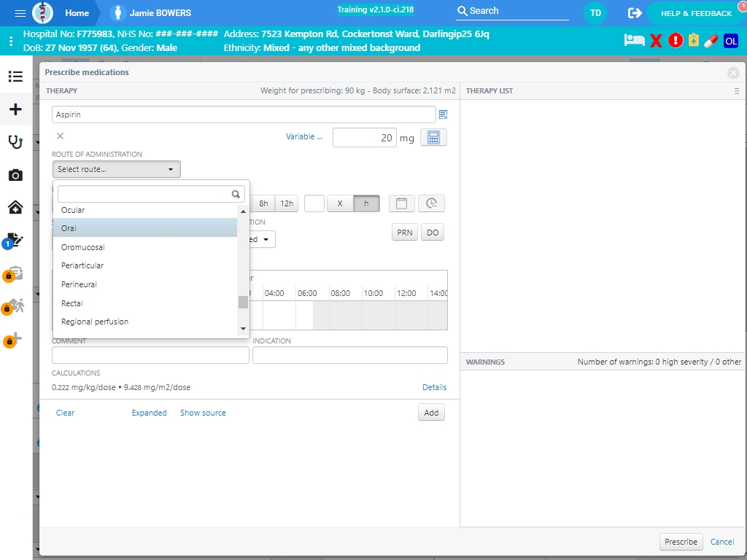Select Perineural route option
This screenshot has width=747, height=560.
click(x=145, y=284)
